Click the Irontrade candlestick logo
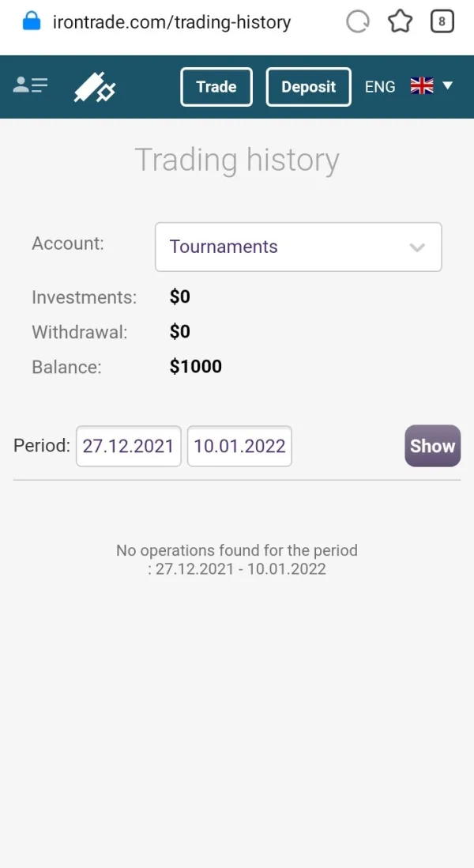The image size is (474, 868). 95,87
